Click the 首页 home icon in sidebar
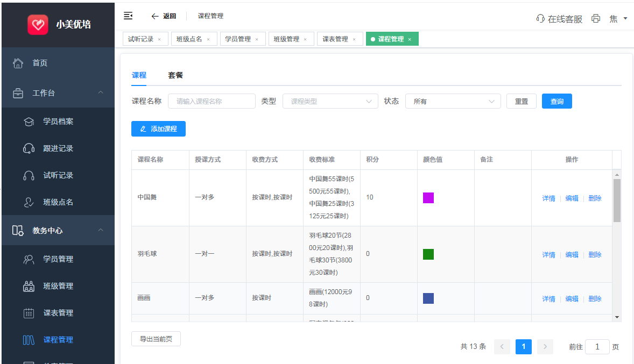Screen dimensions: 634x364 point(18,63)
